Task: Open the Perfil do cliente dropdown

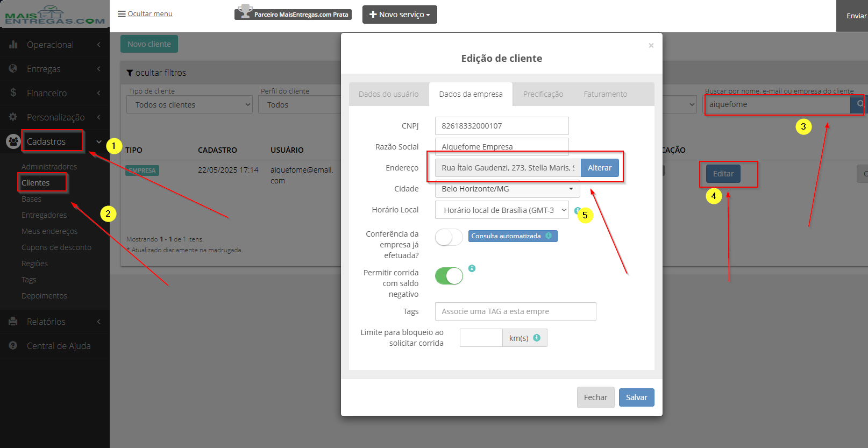Action: point(300,104)
